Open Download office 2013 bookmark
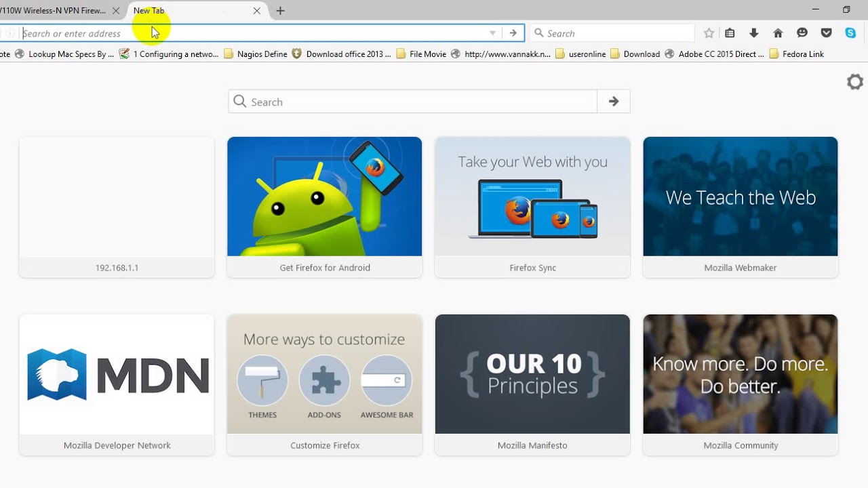 point(342,54)
